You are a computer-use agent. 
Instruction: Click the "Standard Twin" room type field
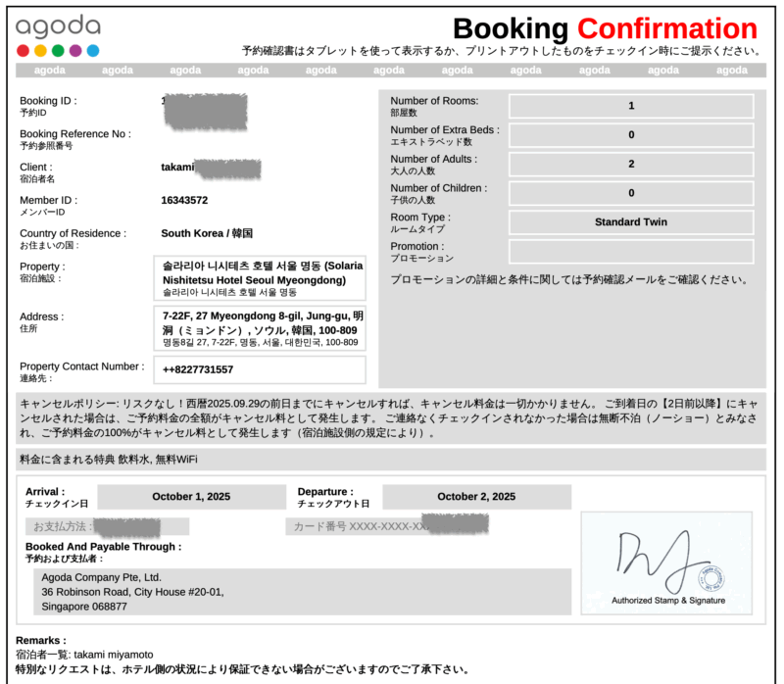pos(631,222)
